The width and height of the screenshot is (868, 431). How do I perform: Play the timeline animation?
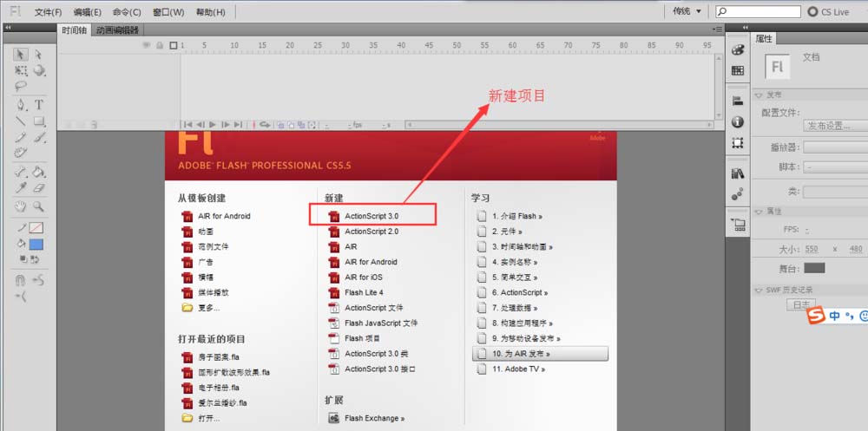coord(213,125)
